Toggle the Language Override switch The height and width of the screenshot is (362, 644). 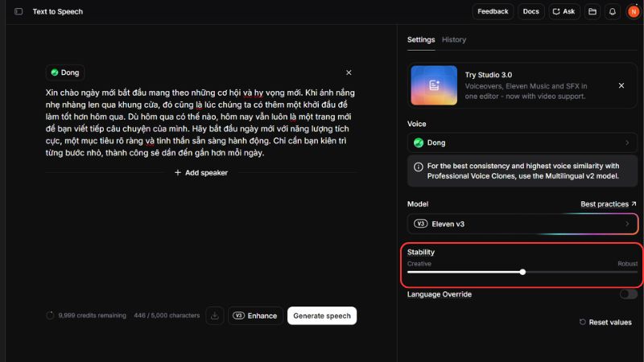coord(629,294)
